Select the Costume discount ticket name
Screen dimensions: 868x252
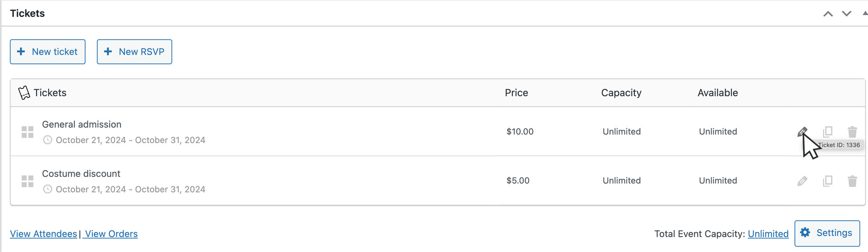[81, 173]
